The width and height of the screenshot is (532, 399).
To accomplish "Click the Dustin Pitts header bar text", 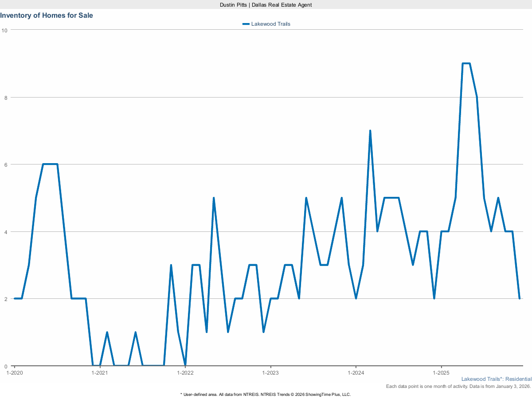I will (266, 4).
